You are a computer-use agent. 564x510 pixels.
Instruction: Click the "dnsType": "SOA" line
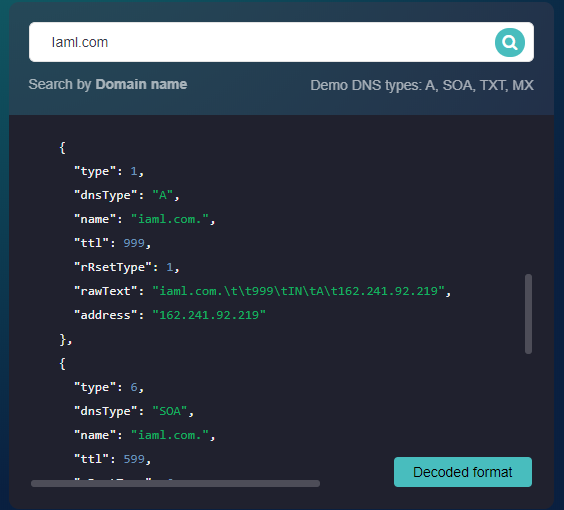(x=134, y=411)
